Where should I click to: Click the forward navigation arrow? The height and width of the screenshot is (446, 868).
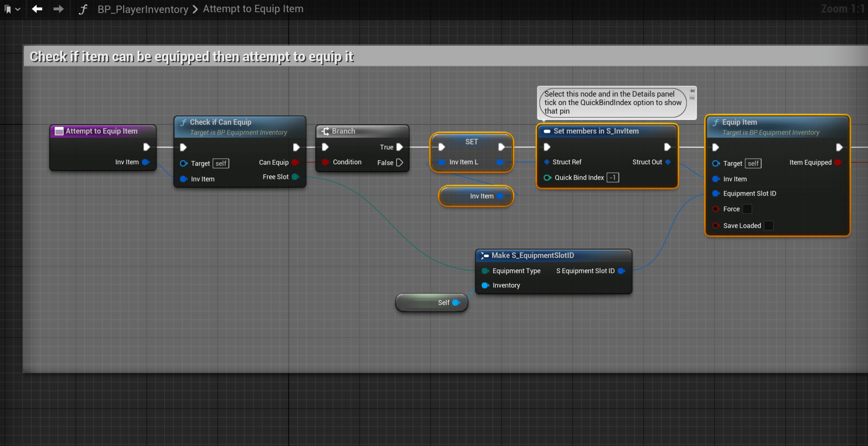pyautogui.click(x=58, y=9)
